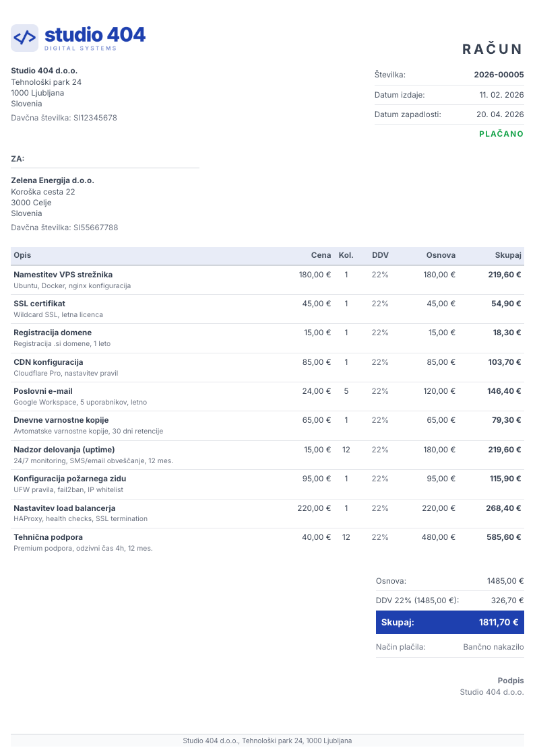This screenshot has width=535, height=756.
Task: Select the invoice number 2026-00005
Action: coord(499,75)
